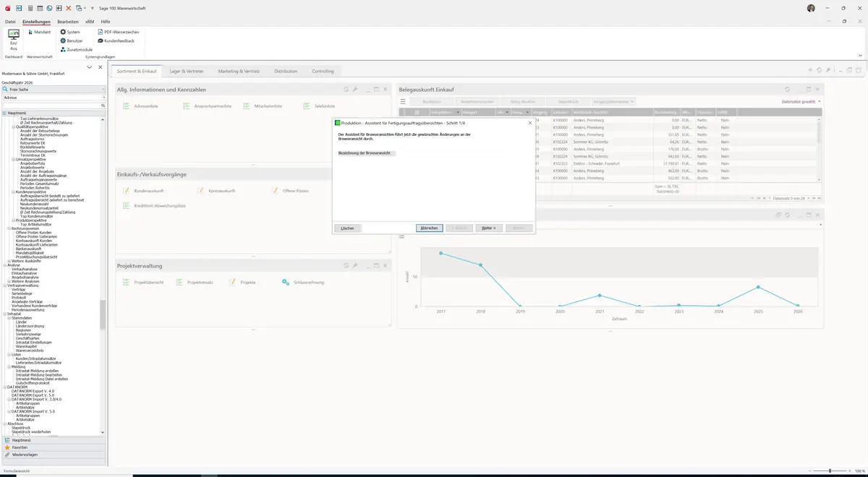Select Offene Posten Kunden tree item
Viewport: 868px width, 477px height.
point(33,232)
